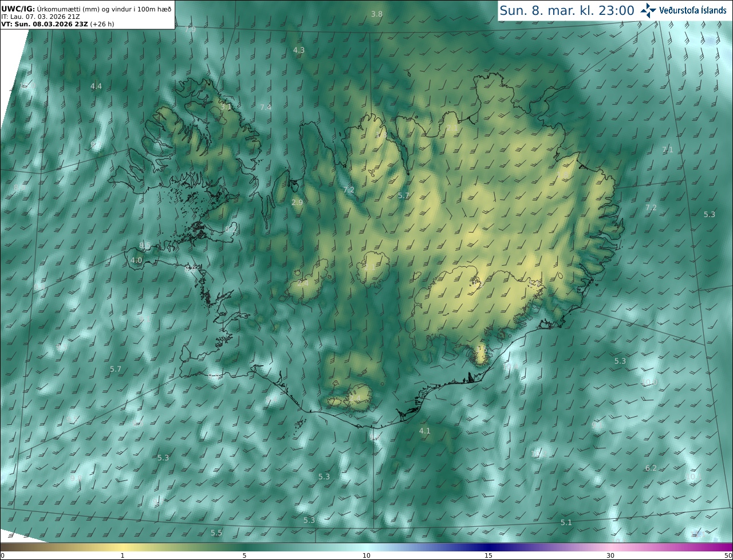Click the 5 tick on the color scale

(245, 555)
